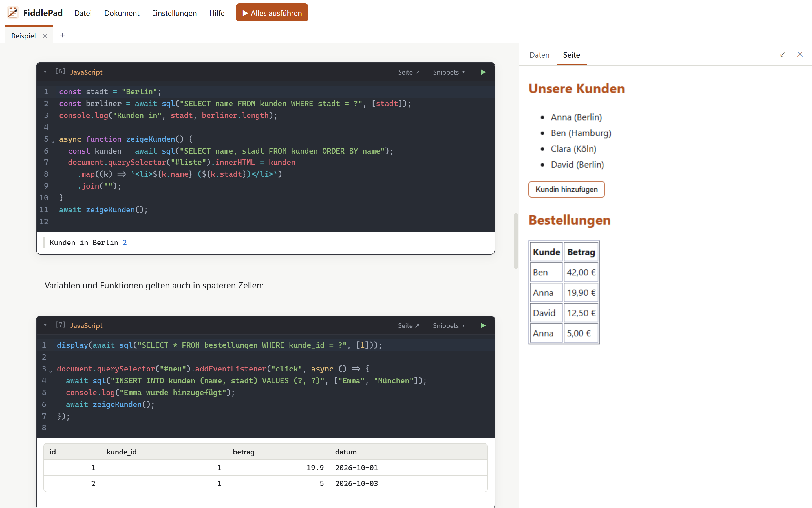Run cell [7] with its play icon
812x508 pixels.
483,326
